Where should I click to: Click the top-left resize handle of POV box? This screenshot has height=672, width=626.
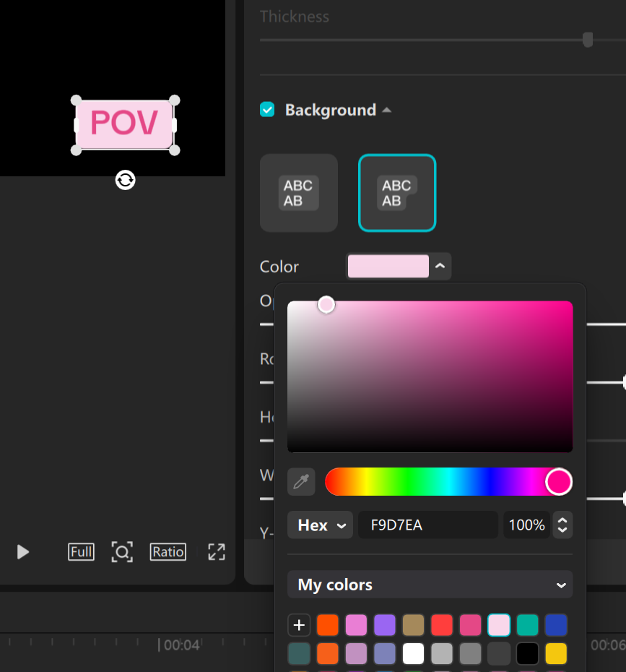76,100
